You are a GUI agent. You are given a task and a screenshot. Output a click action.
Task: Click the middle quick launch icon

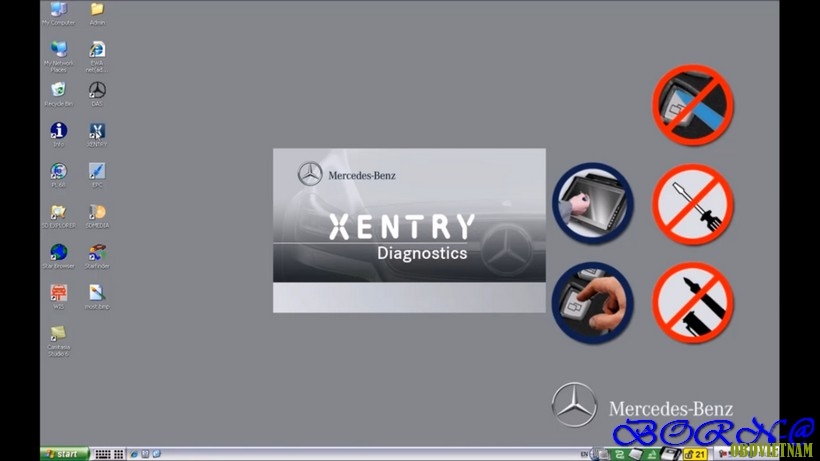[145, 454]
